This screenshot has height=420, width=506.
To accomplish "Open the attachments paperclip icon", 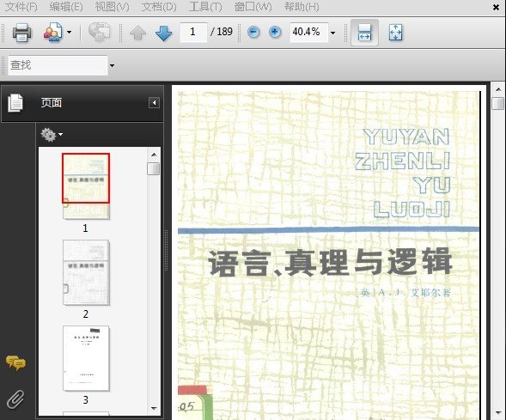I will coord(15,399).
